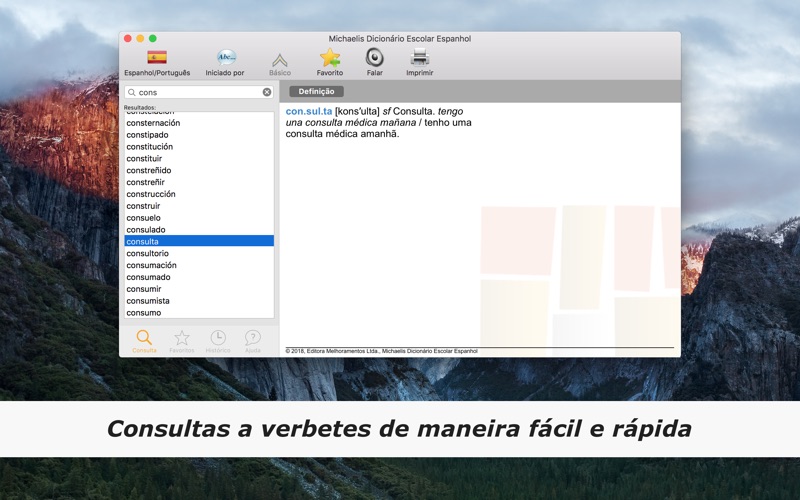Open the Consulta tab at the bottom
This screenshot has width=800, height=500.
point(144,341)
